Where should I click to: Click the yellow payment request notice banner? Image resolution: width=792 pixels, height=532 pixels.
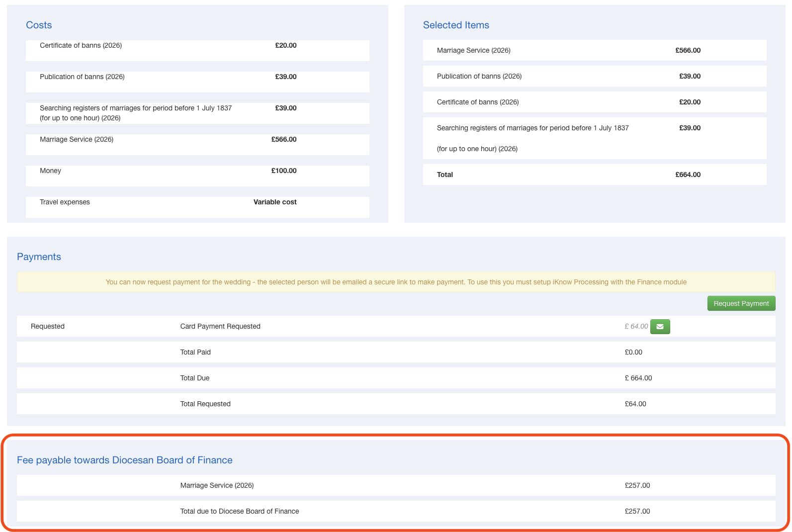click(x=396, y=282)
